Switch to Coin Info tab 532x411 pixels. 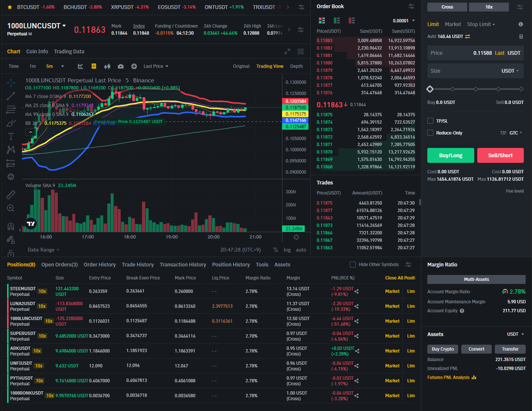(37, 51)
